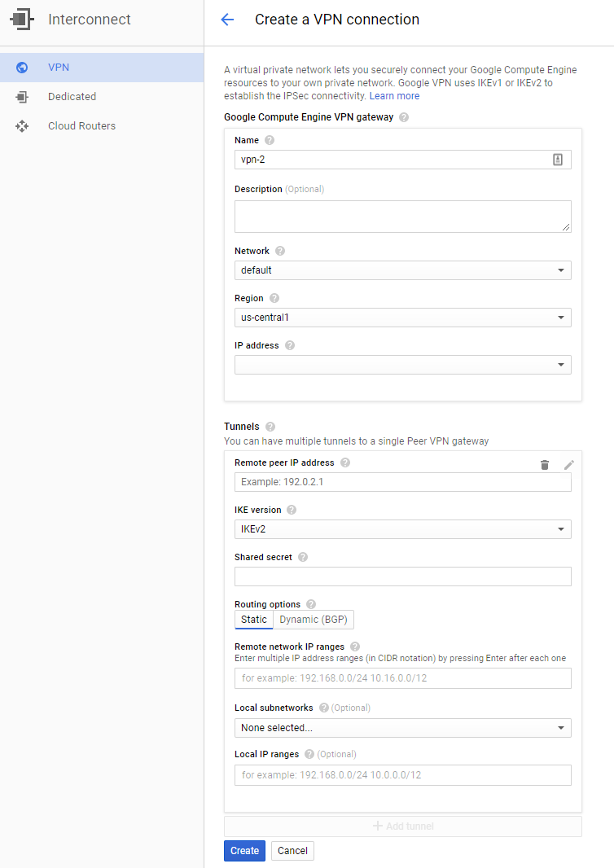Viewport: 614px width, 868px height.
Task: Click the autofill icon inside Name field
Action: 558,160
